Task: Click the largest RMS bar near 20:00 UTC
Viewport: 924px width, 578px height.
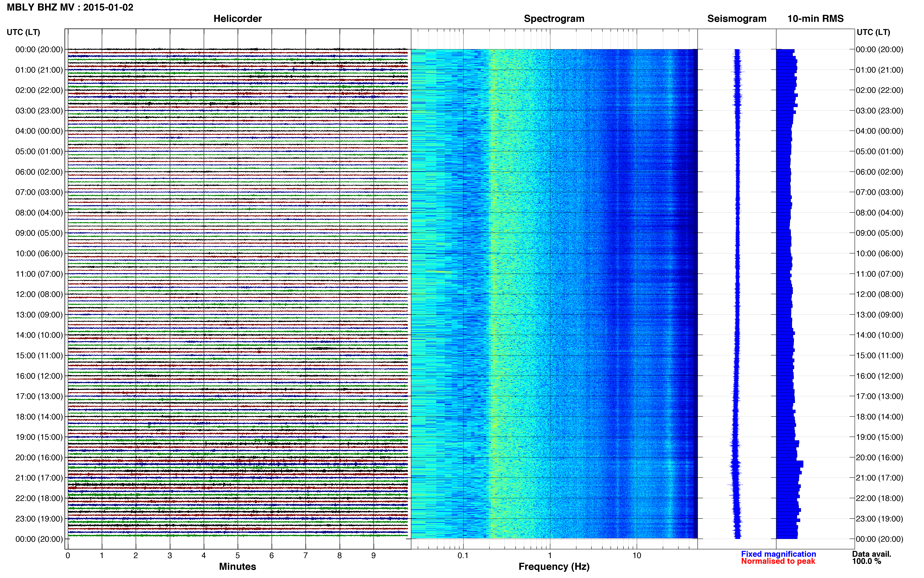Action: [789, 464]
